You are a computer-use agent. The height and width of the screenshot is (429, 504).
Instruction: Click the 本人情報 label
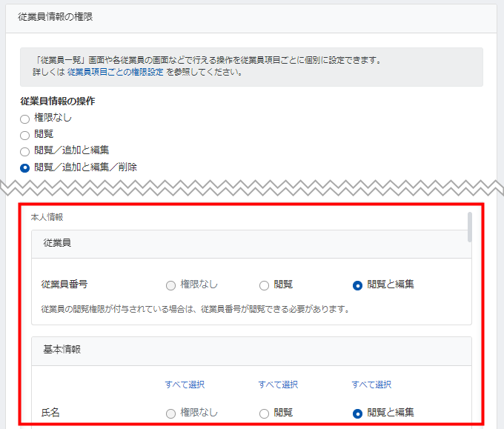click(47, 217)
